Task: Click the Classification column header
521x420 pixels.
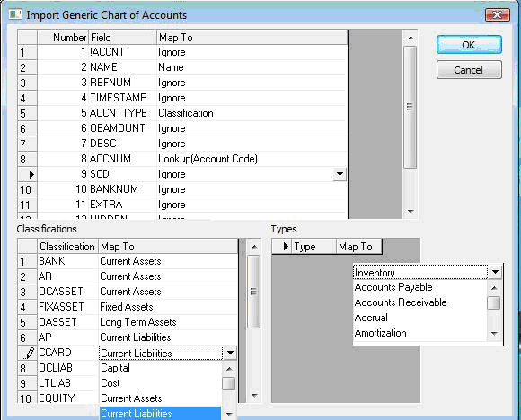Action: (67, 247)
